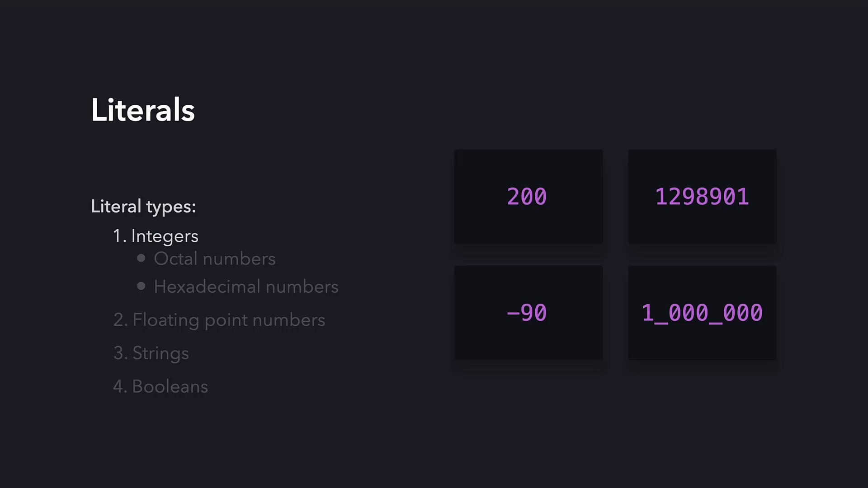Image resolution: width=868 pixels, height=488 pixels.
Task: Select the "Octal numbers" sub-item text
Action: coord(214,259)
